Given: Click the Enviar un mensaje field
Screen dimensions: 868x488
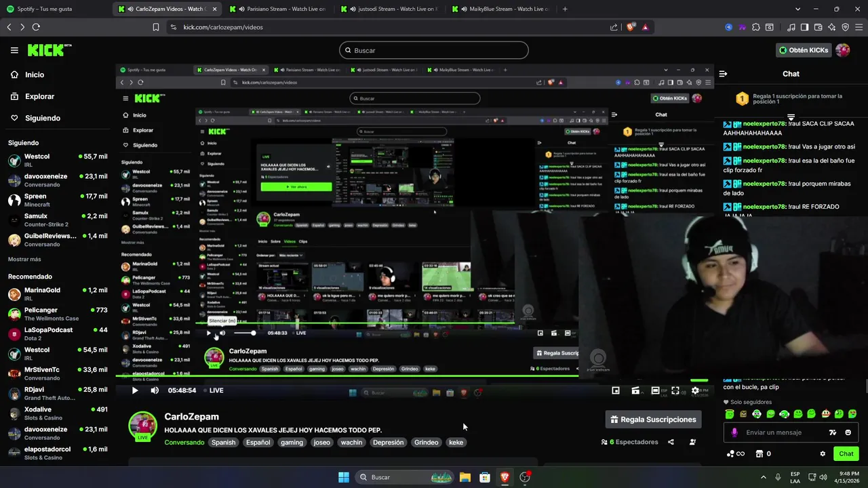Looking at the screenshot, I should [774, 432].
